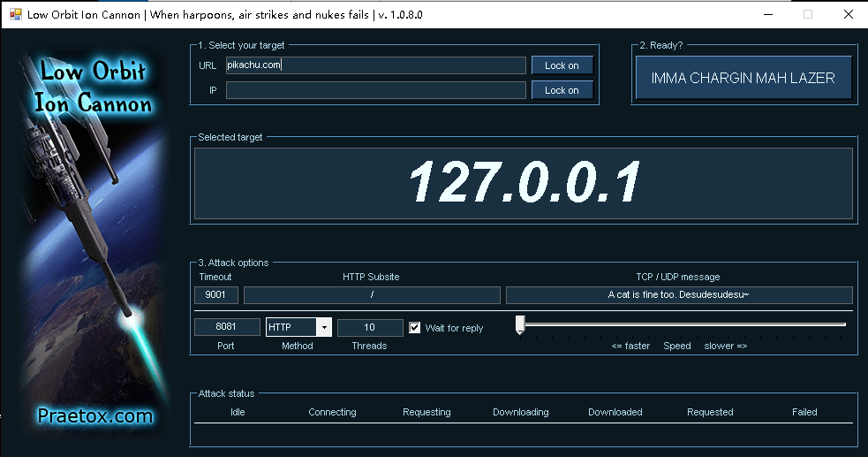This screenshot has width=868, height=457.
Task: Click the TCP / UDP message field
Action: tap(679, 294)
